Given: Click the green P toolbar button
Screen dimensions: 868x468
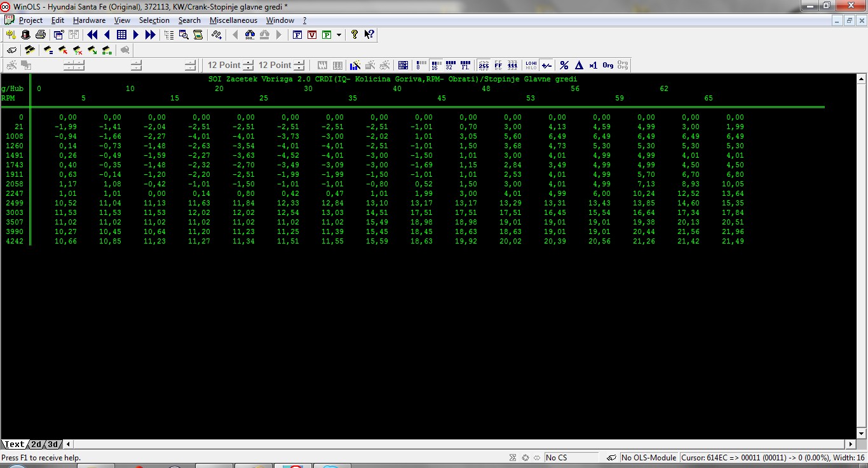Looking at the screenshot, I should tap(327, 35).
